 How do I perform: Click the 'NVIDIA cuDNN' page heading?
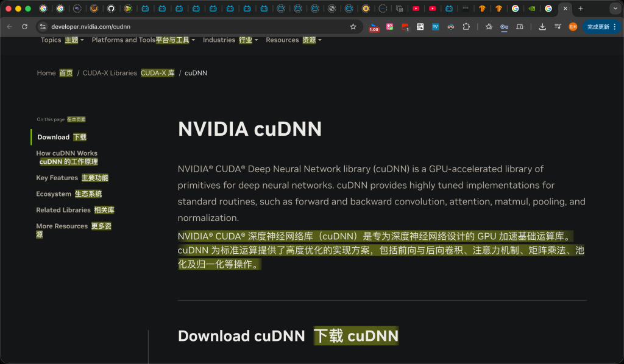point(249,129)
